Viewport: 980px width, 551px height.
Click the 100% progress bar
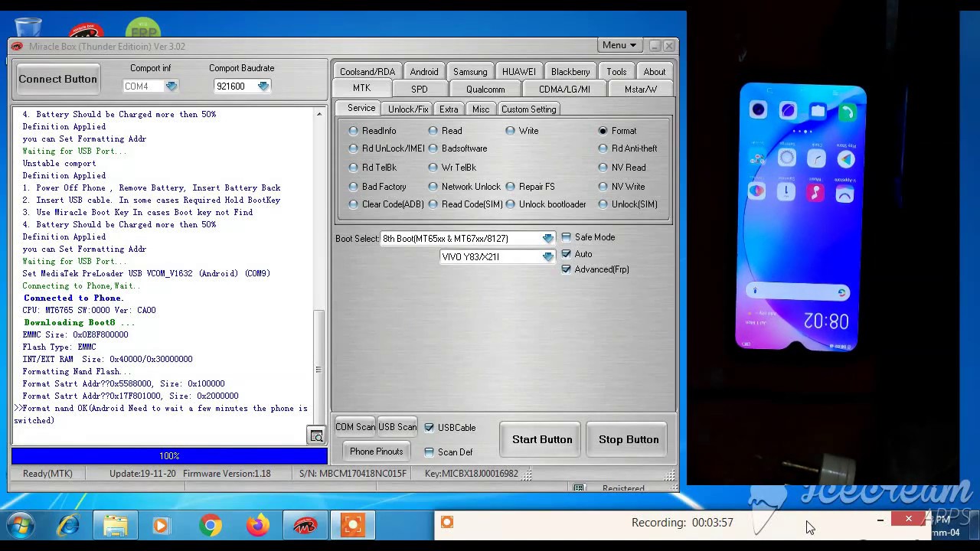click(x=169, y=456)
